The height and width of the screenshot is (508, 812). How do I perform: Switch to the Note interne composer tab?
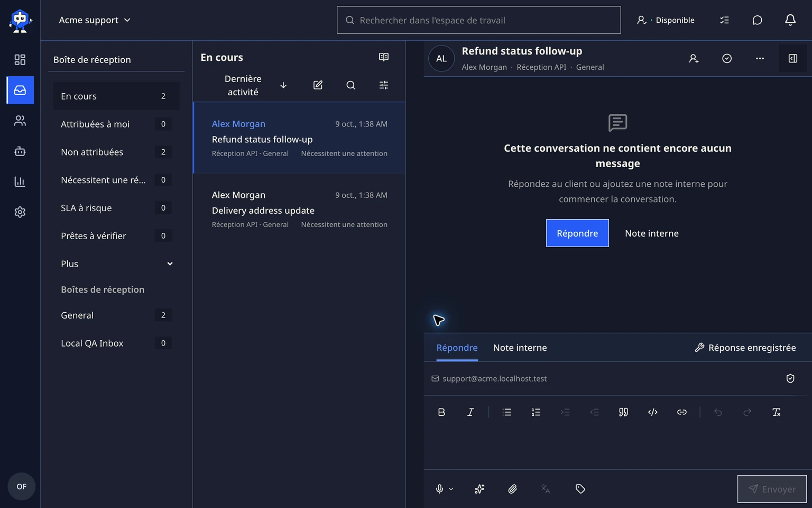tap(520, 348)
